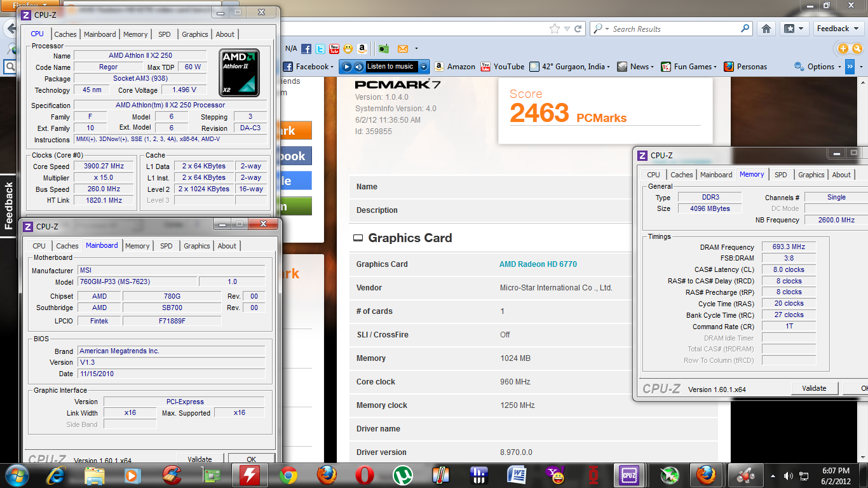The height and width of the screenshot is (488, 868).
Task: Click the green radio toolbar icon
Action: [383, 49]
